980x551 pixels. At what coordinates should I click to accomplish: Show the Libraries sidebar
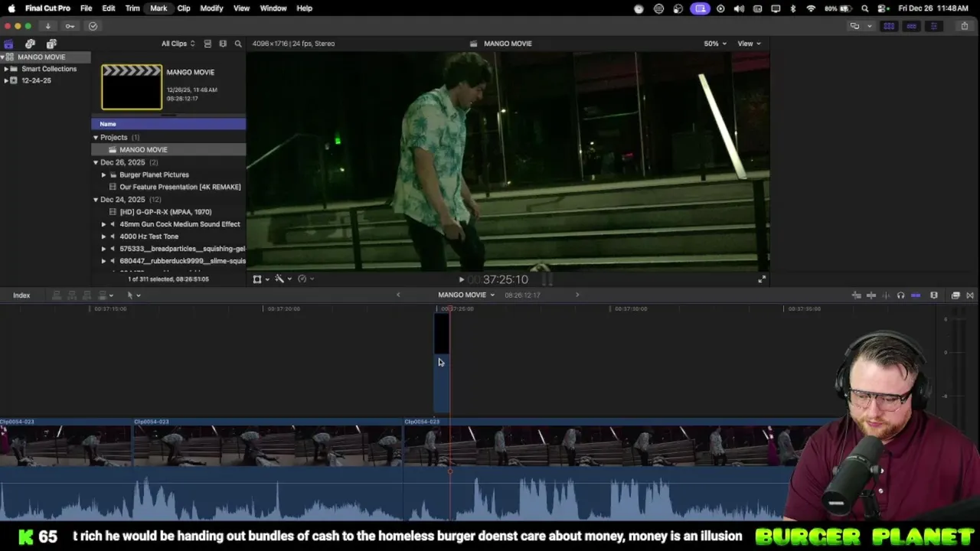[x=8, y=44]
